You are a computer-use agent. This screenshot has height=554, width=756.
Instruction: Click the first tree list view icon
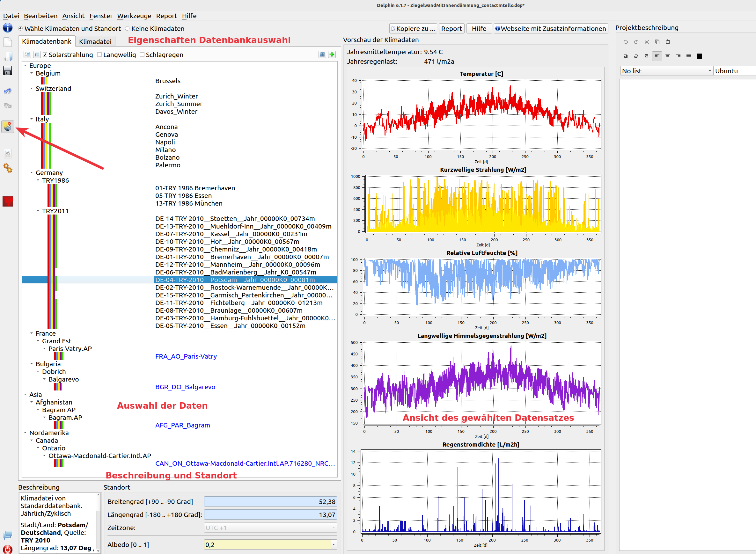tap(27, 54)
